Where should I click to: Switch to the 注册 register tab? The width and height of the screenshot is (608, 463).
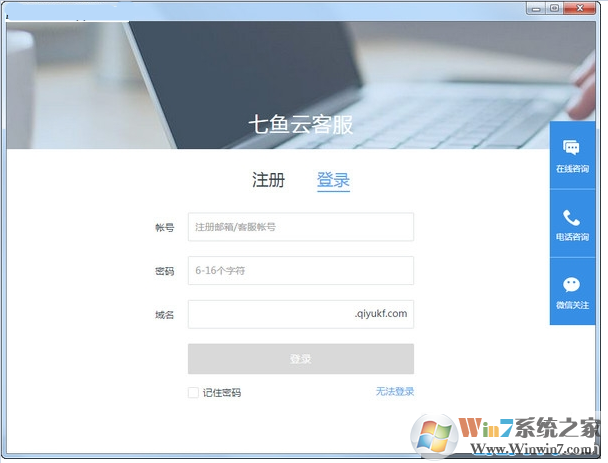click(268, 180)
